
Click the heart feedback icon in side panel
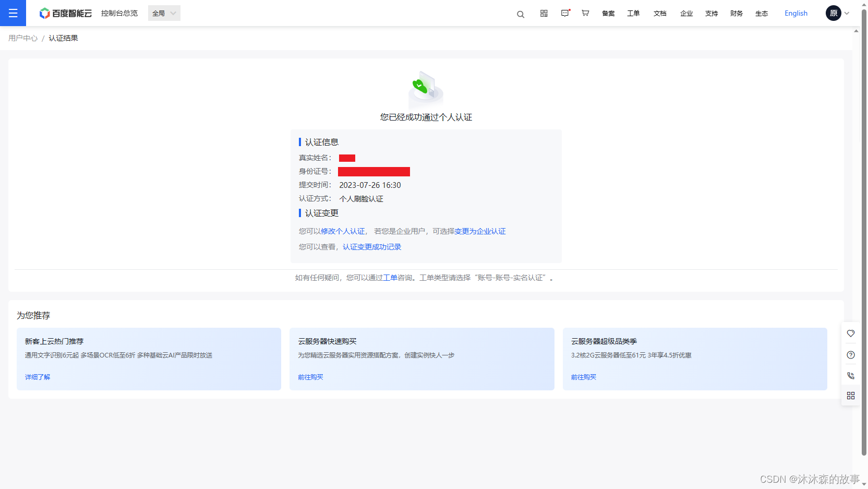coord(851,333)
